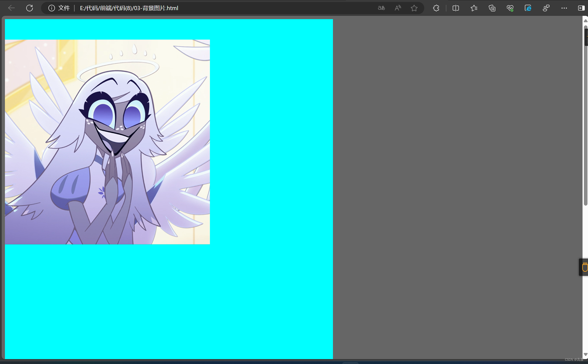
Task: Click the vertical scrollbar thumb
Action: [585, 116]
